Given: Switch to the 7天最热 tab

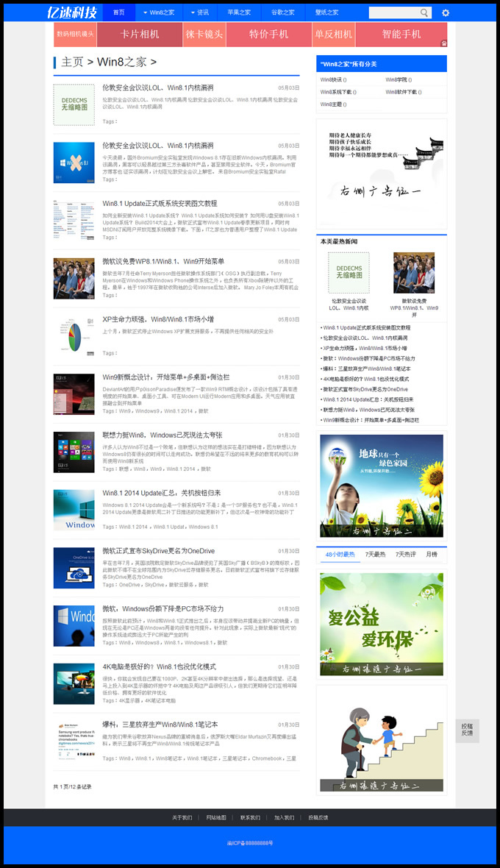Looking at the screenshot, I should (x=375, y=554).
